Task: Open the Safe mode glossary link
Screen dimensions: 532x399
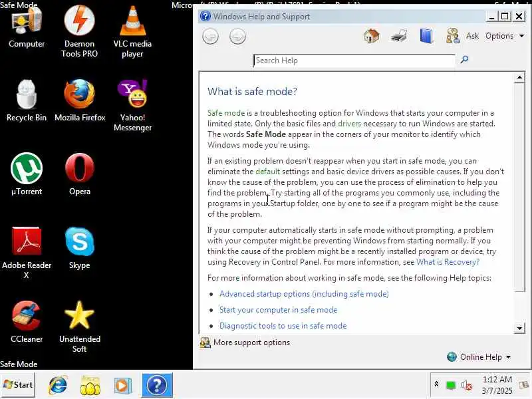Action: (226, 113)
